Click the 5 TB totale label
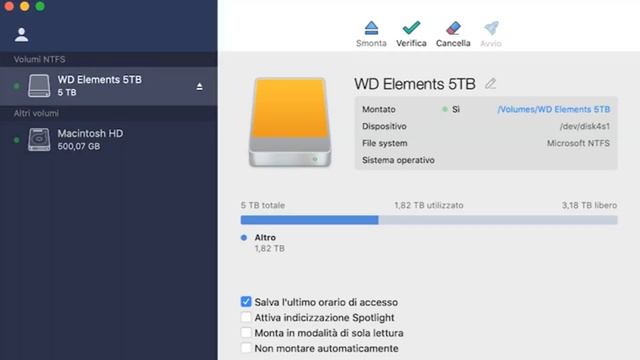 [263, 205]
